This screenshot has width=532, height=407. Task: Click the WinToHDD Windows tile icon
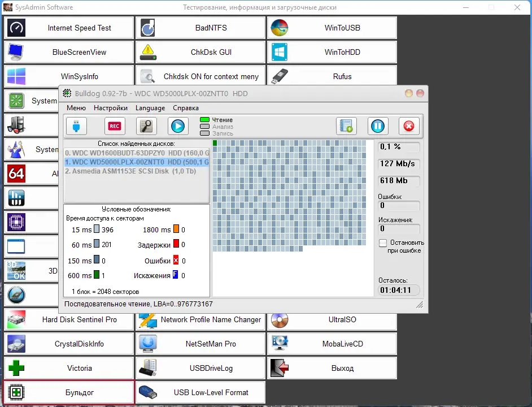[x=279, y=52]
